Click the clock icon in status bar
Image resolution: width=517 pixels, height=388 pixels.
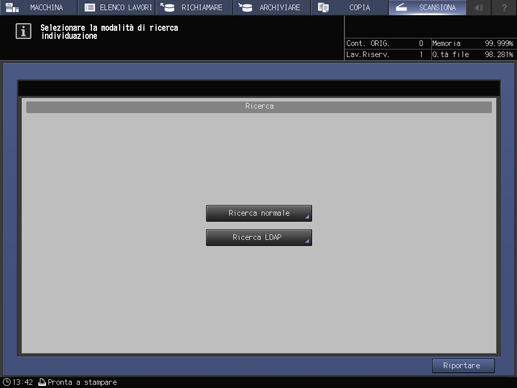pos(7,382)
